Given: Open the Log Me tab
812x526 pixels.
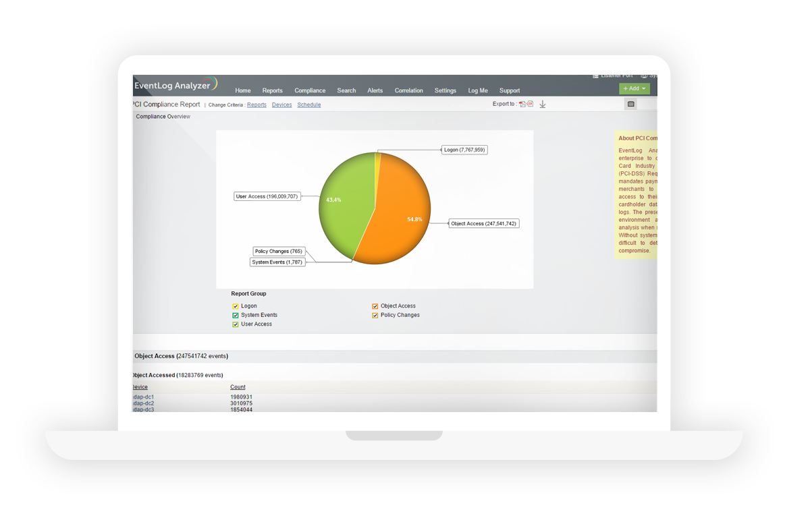Looking at the screenshot, I should [x=478, y=90].
